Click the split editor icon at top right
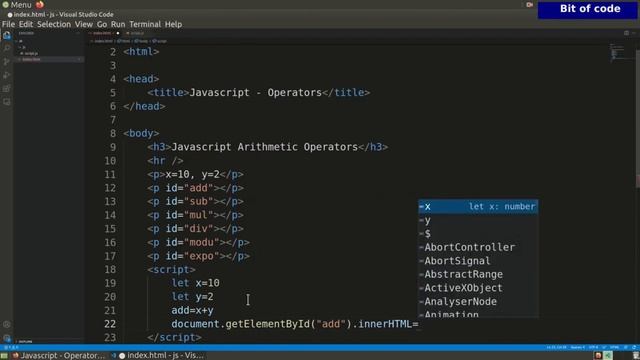Screen dimensions: 640x360 pos(626,33)
